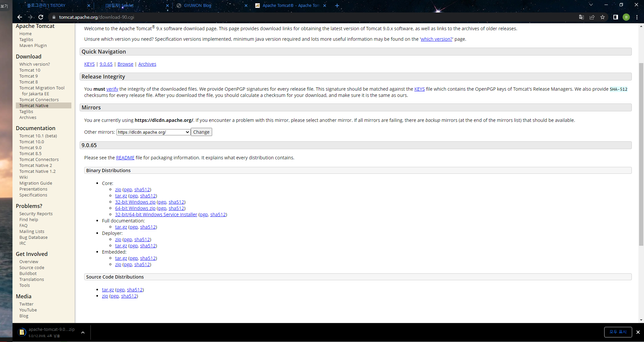This screenshot has height=342, width=644.
Task: Close the Apache Tomcat tab
Action: [325, 6]
